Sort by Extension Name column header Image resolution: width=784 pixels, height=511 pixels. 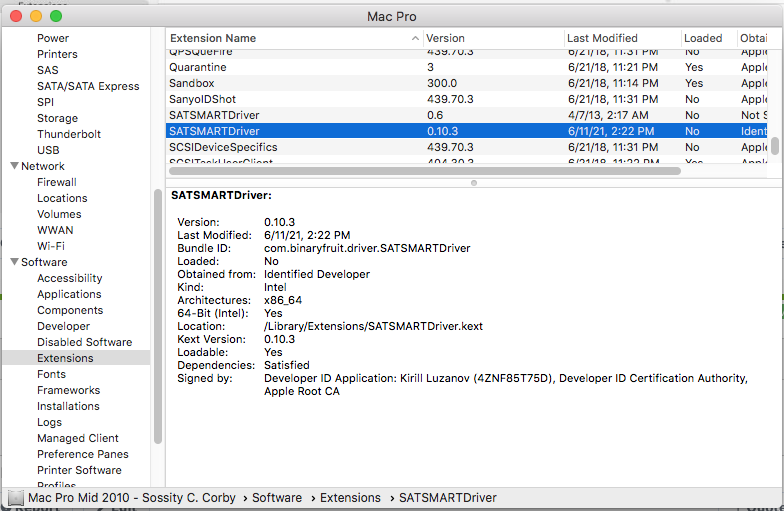pyautogui.click(x=294, y=38)
